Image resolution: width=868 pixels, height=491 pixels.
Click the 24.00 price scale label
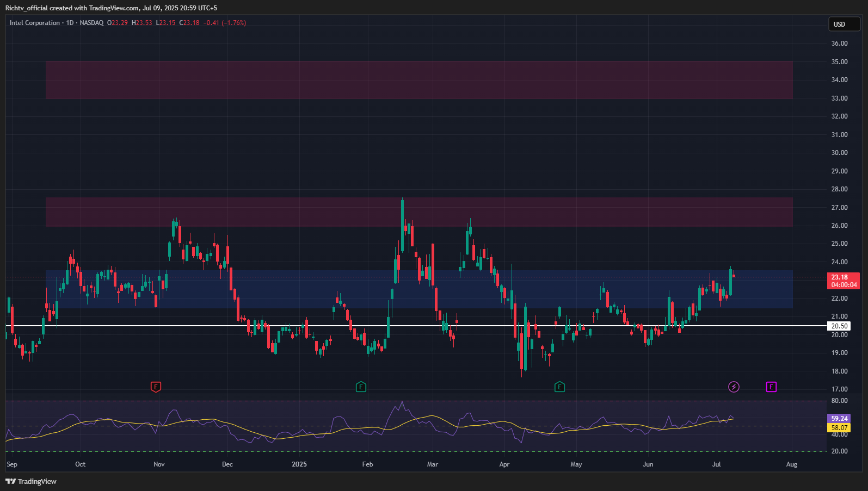pyautogui.click(x=840, y=262)
